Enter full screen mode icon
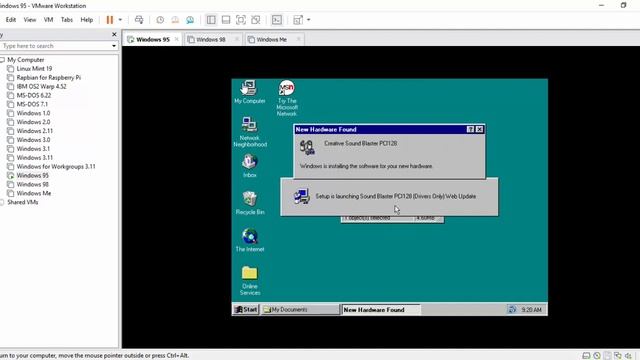The width and height of the screenshot is (640, 360). [241, 20]
